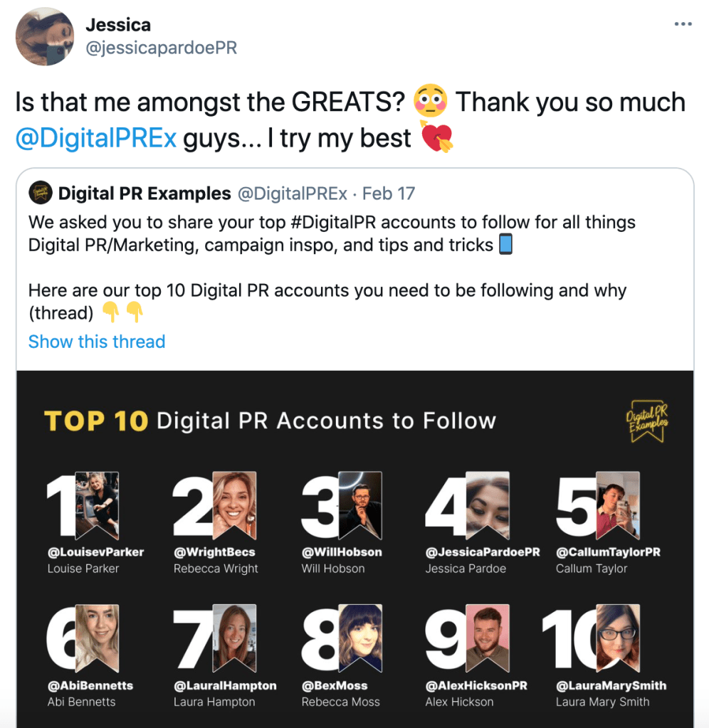Viewport: 709px width, 728px height.
Task: Click Rebecca Wright's number 2 photo
Action: [x=234, y=501]
